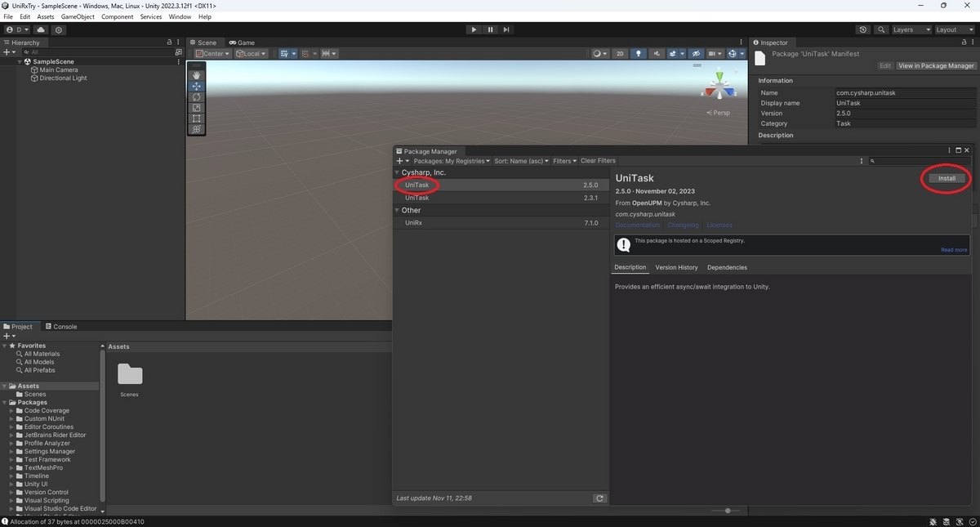Select the Rect Transform tool

(196, 118)
